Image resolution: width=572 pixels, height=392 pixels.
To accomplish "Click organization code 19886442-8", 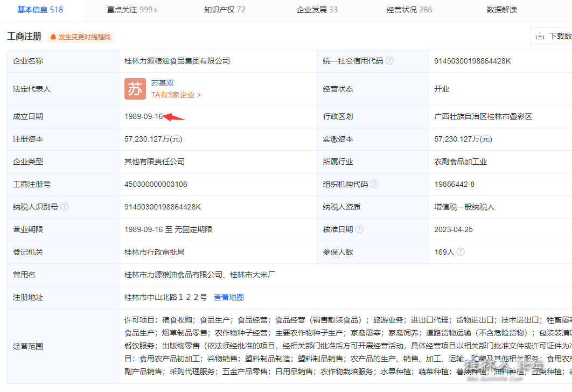I will tap(454, 184).
